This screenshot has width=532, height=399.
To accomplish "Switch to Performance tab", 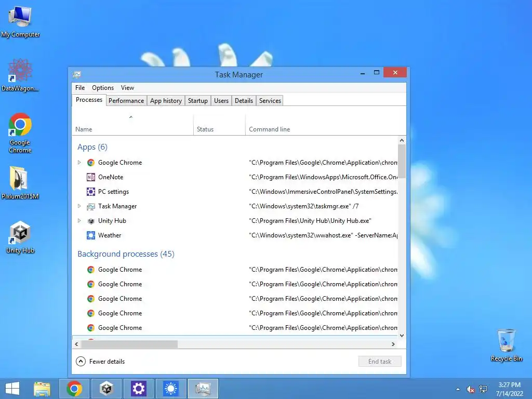I will (x=126, y=101).
